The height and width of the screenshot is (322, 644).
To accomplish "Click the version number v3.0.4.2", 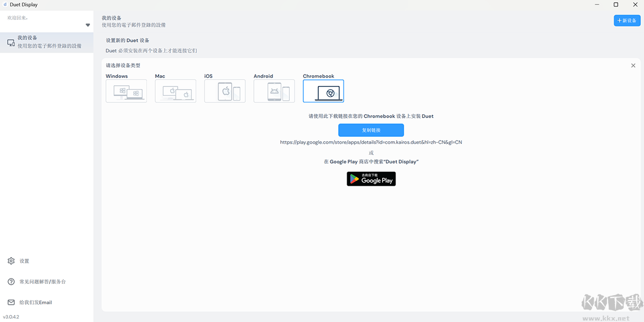I will [x=11, y=317].
